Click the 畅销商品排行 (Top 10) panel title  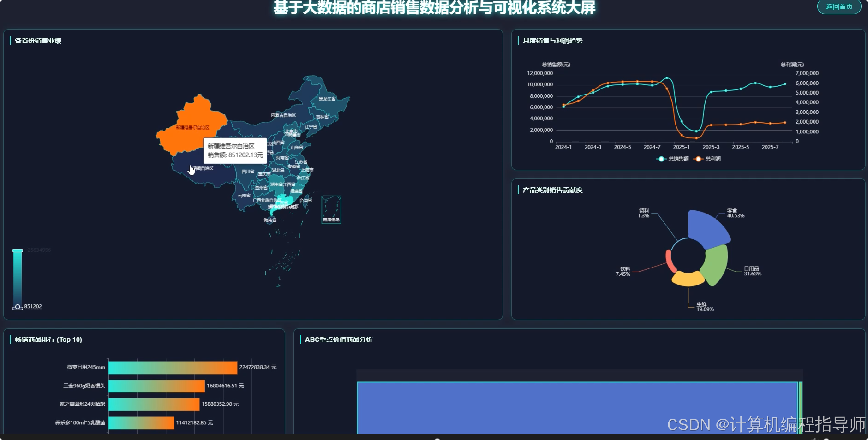48,339
